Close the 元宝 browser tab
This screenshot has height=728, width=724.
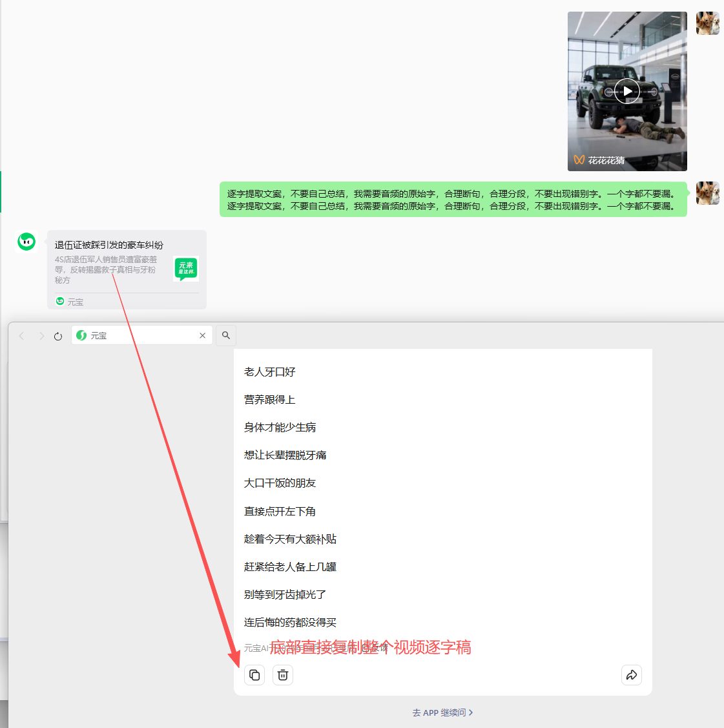(202, 335)
